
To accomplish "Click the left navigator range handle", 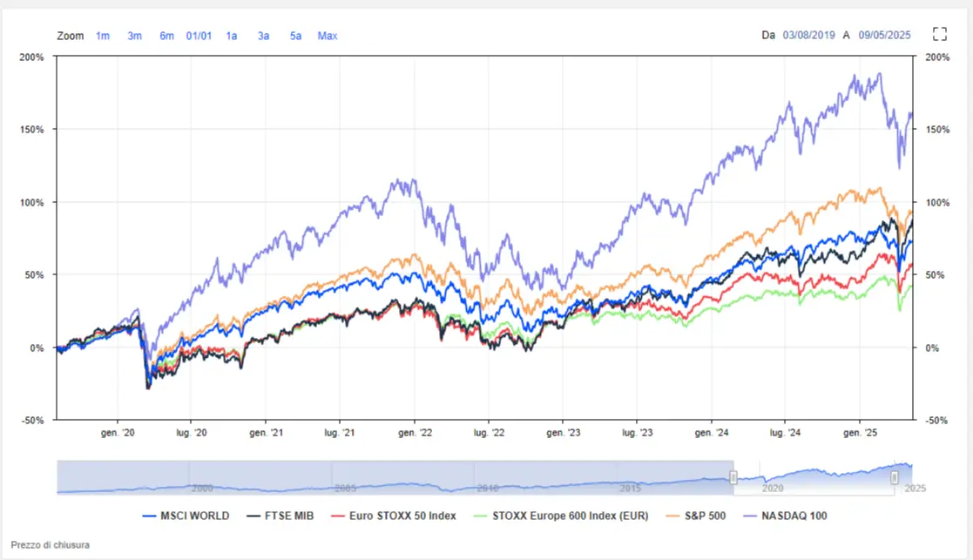I will point(733,477).
